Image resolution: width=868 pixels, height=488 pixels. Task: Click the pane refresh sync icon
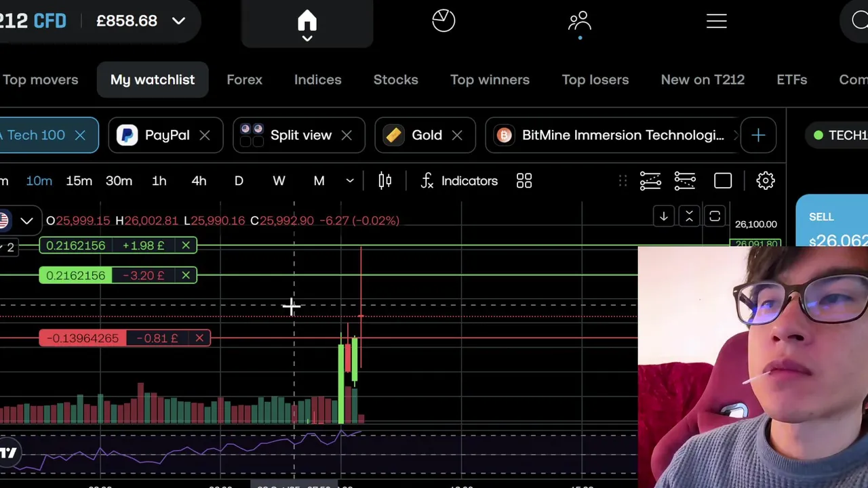tap(715, 216)
